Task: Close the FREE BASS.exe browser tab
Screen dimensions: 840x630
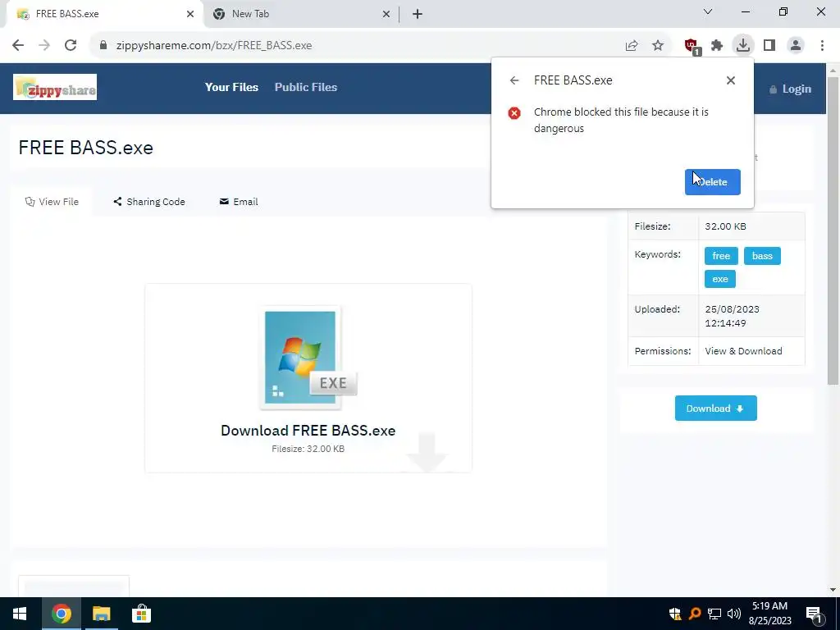Action: coord(190,14)
